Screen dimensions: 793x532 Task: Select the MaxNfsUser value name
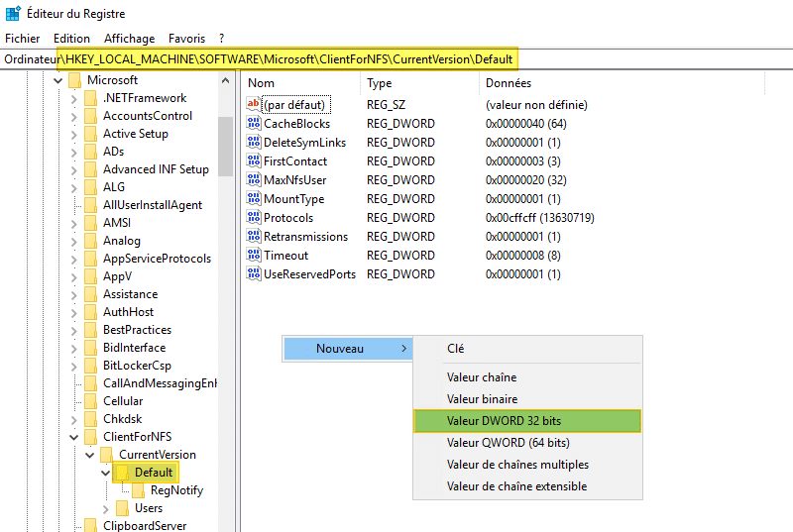click(x=294, y=180)
